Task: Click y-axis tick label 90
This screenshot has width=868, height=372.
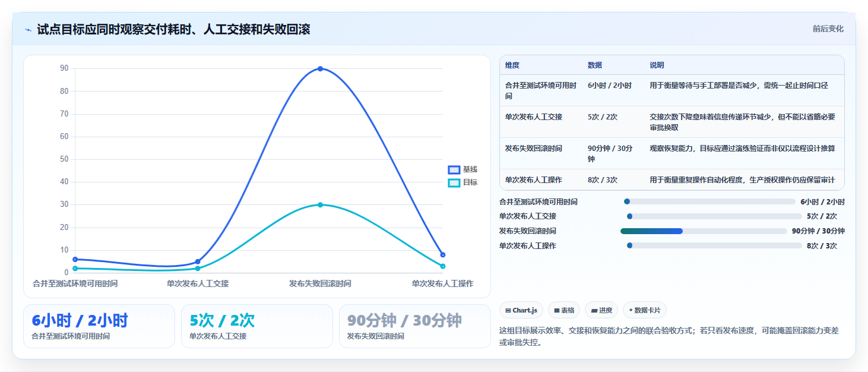Action: pyautogui.click(x=64, y=69)
